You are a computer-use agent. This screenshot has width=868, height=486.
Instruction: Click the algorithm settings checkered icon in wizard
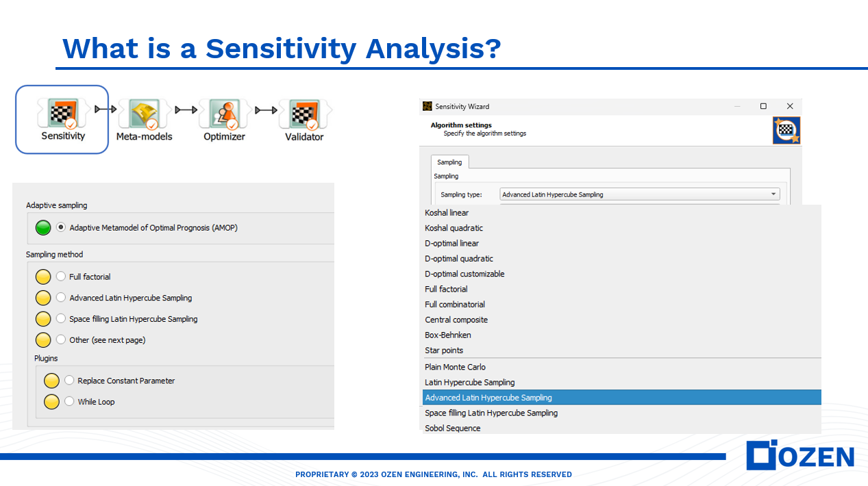(786, 130)
